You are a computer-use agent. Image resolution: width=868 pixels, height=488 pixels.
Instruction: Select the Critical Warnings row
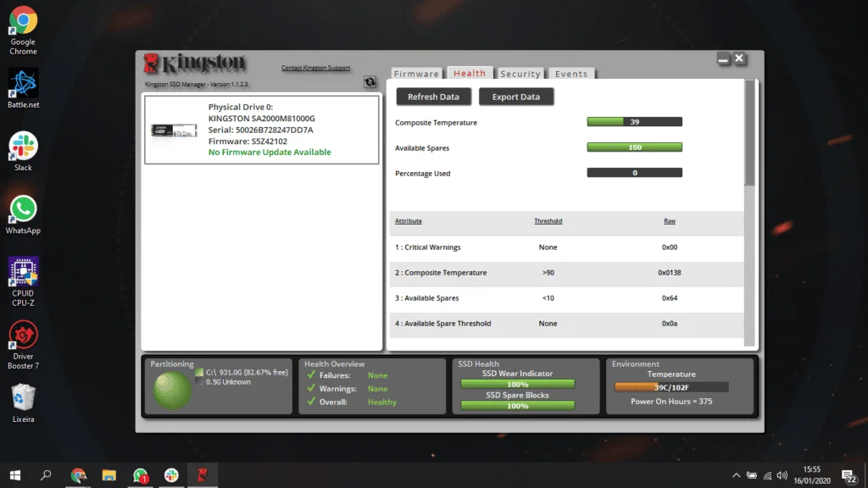[x=566, y=247]
